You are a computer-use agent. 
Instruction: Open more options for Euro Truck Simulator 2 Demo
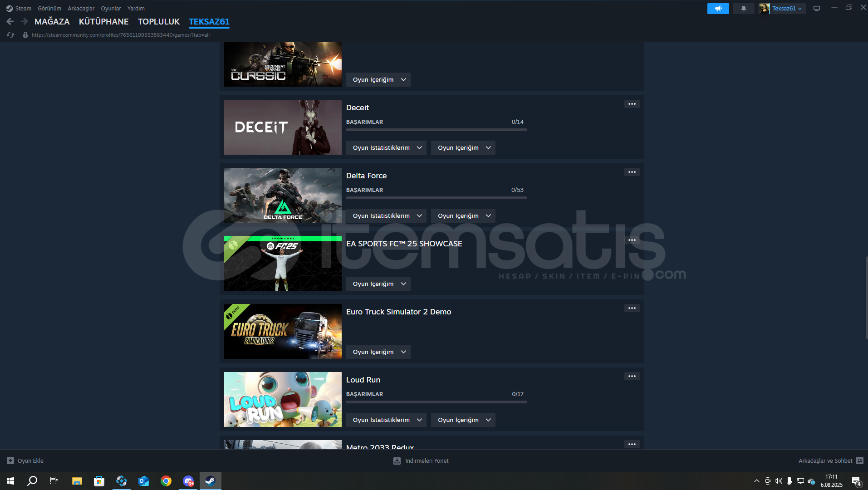click(x=632, y=308)
